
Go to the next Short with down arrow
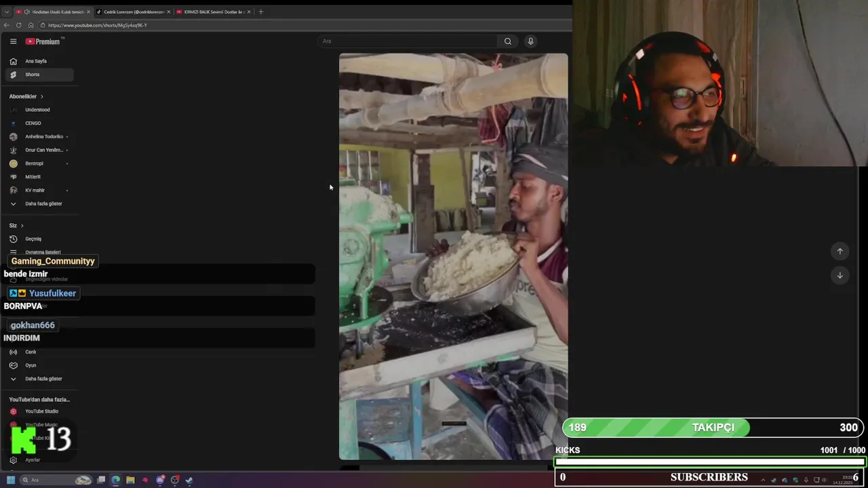(840, 275)
